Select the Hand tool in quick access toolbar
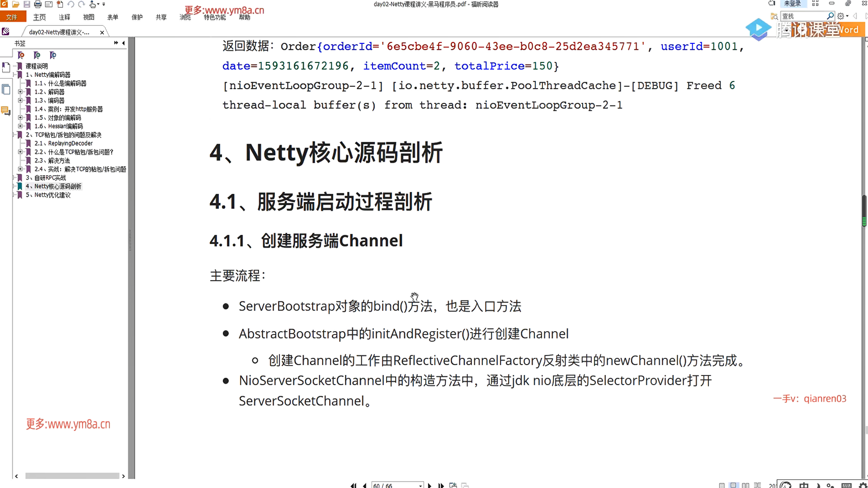 click(x=92, y=4)
